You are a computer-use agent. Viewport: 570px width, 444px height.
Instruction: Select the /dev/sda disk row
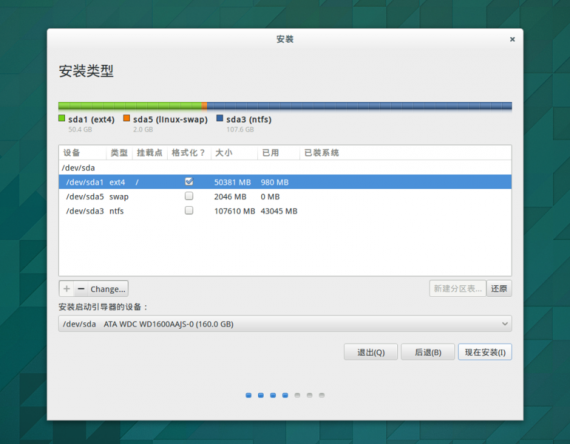pos(285,168)
